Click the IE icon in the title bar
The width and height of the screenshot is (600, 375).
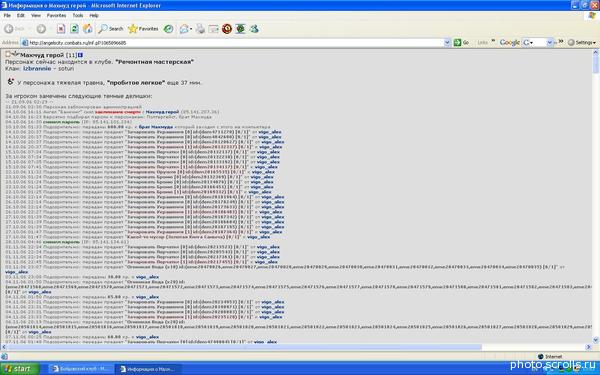[4, 5]
